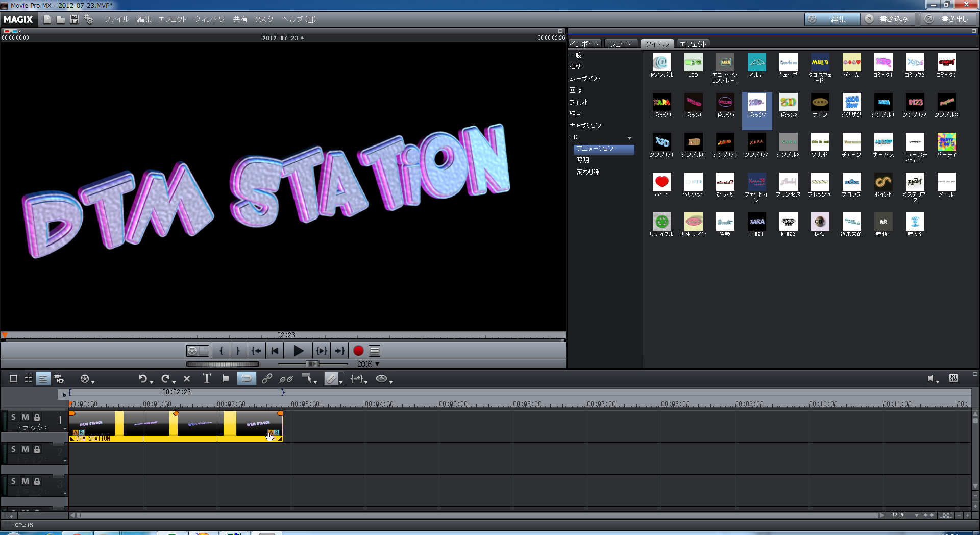Click the undo arrow in timeline toolbar
Image resolution: width=980 pixels, height=535 pixels.
click(x=142, y=379)
